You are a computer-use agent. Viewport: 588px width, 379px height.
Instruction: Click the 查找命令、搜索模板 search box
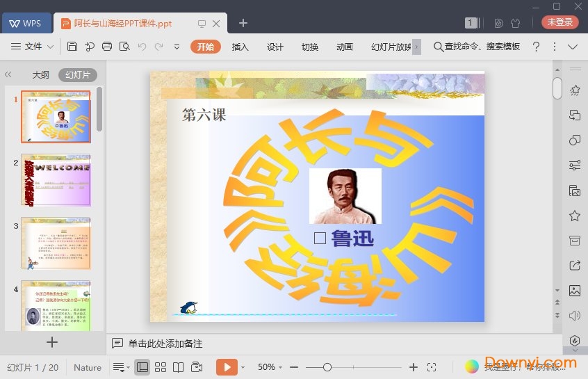pos(477,47)
